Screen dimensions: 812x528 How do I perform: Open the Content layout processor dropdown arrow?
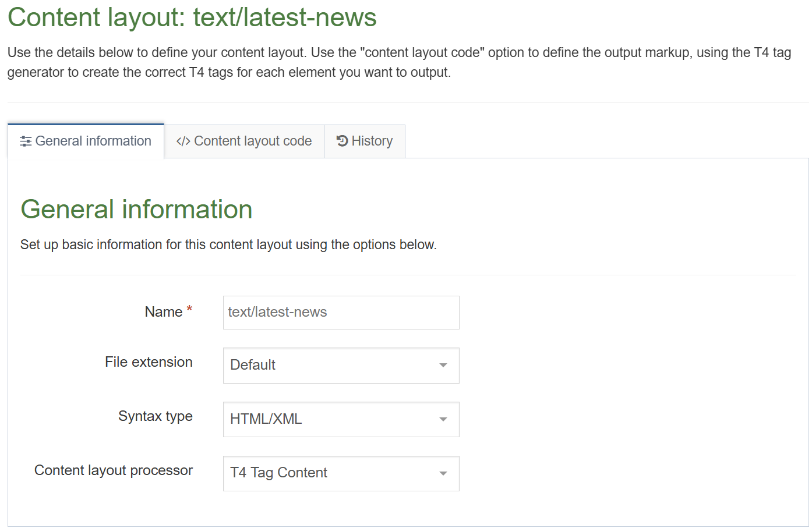pyautogui.click(x=443, y=473)
